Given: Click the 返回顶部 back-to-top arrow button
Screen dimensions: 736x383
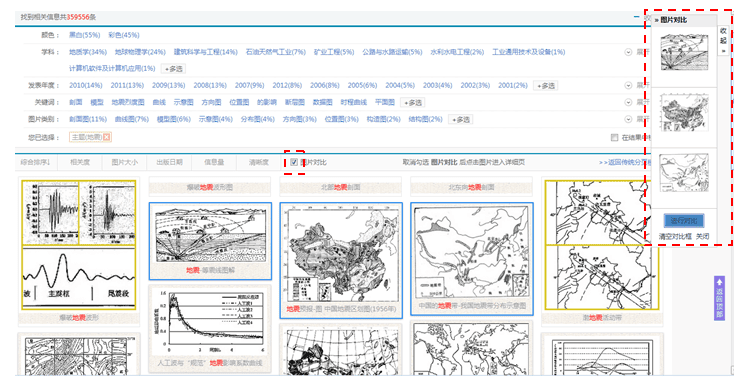Looking at the screenshot, I should pos(719,298).
